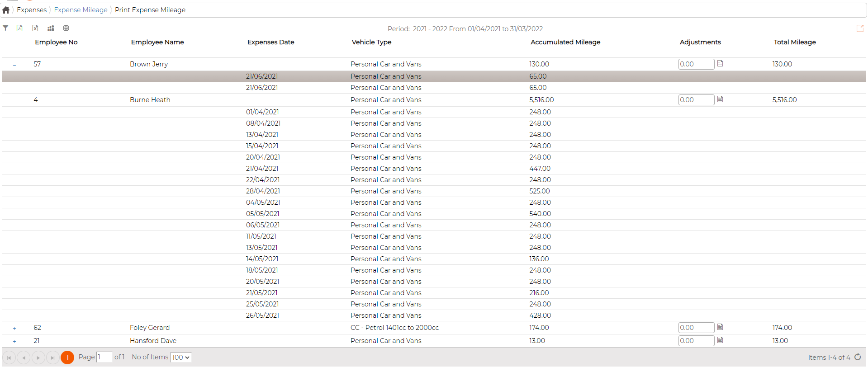Click employee number 57 cell
Image resolution: width=868 pixels, height=367 pixels.
click(37, 64)
